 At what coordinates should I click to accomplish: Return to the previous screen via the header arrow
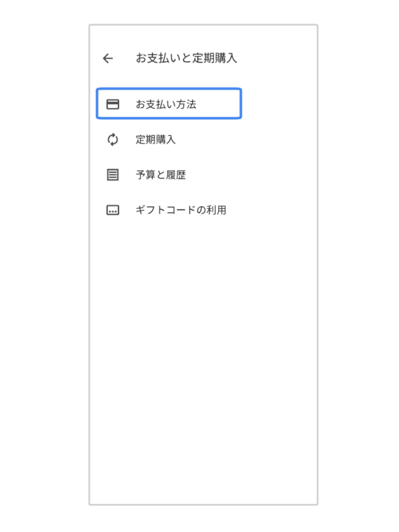click(108, 59)
